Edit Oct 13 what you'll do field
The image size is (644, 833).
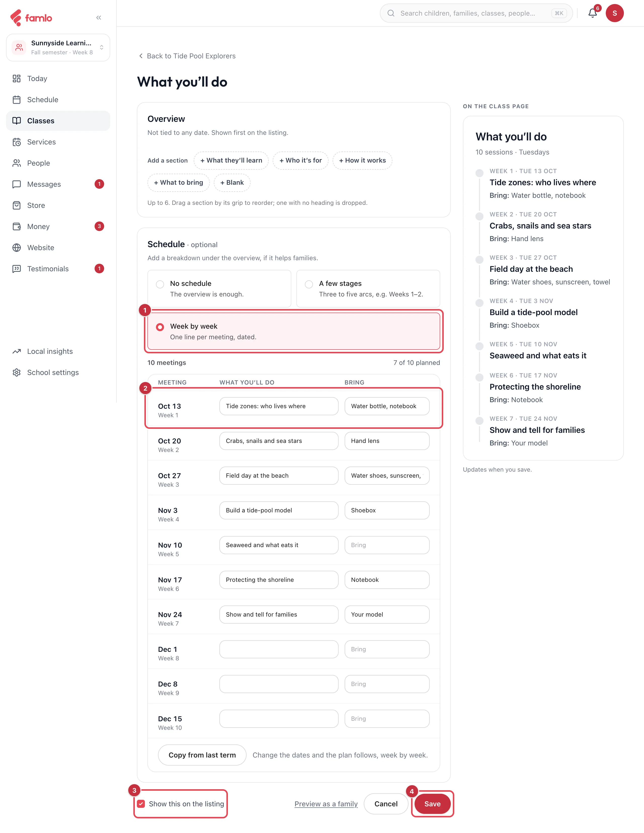[x=279, y=406]
